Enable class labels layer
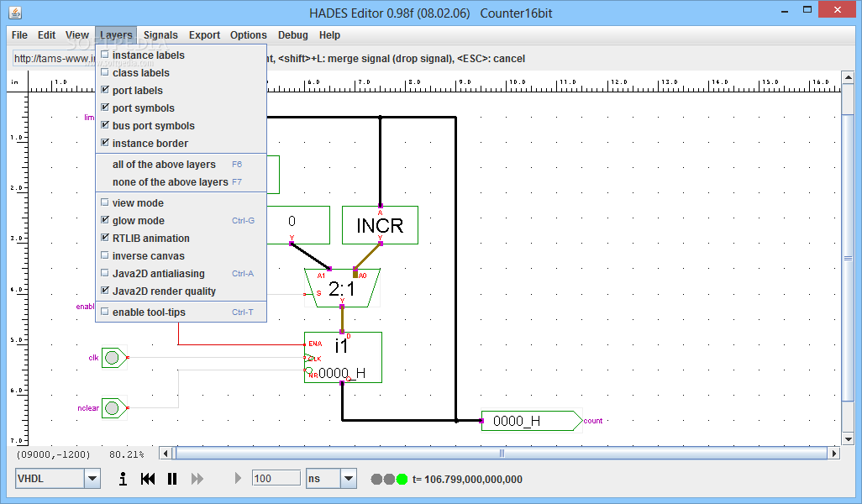This screenshot has height=504, width=862. pyautogui.click(x=181, y=72)
